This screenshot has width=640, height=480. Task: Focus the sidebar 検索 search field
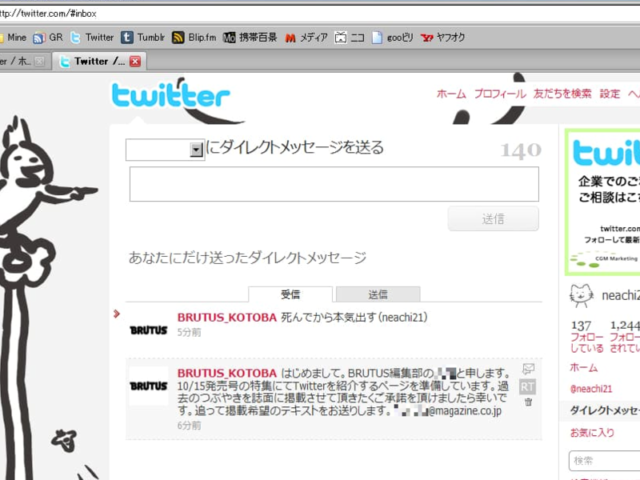(605, 461)
